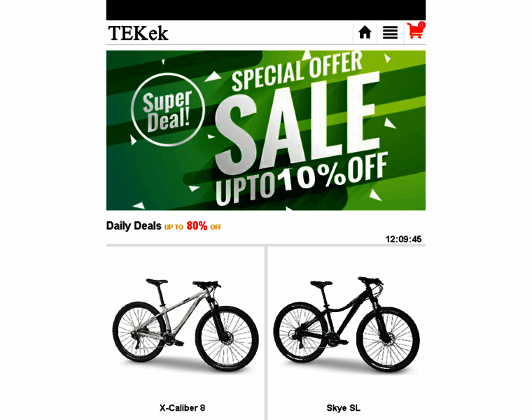Select the Skye SL bike image
The width and height of the screenshot is (532, 420).
pos(346,324)
